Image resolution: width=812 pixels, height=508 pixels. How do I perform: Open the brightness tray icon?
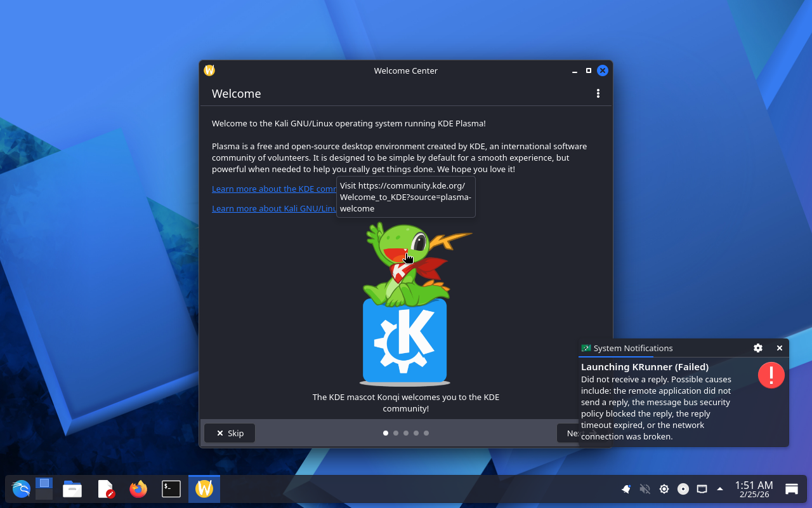pos(664,489)
